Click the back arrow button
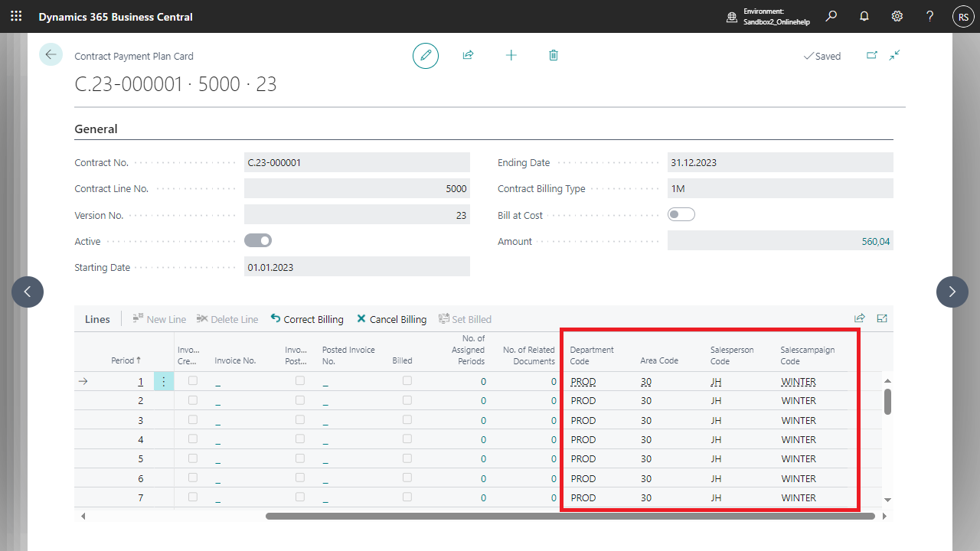 pyautogui.click(x=51, y=54)
